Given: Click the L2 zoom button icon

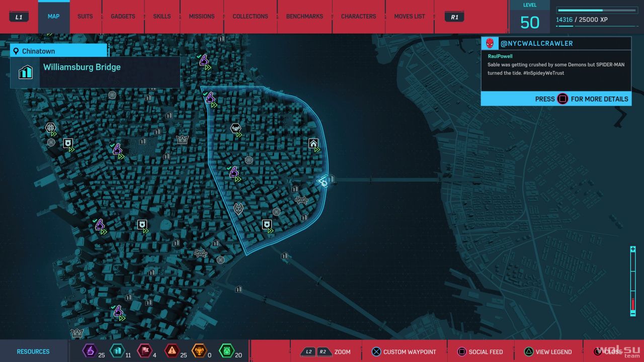Looking at the screenshot, I should pos(307,352).
